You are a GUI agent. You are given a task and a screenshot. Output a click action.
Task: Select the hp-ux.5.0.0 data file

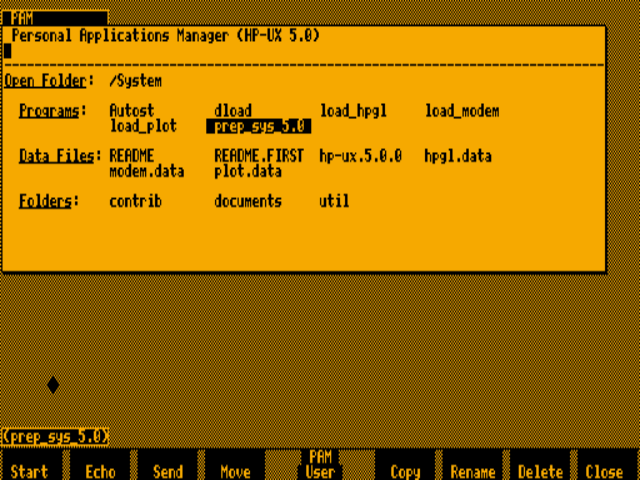(x=361, y=156)
